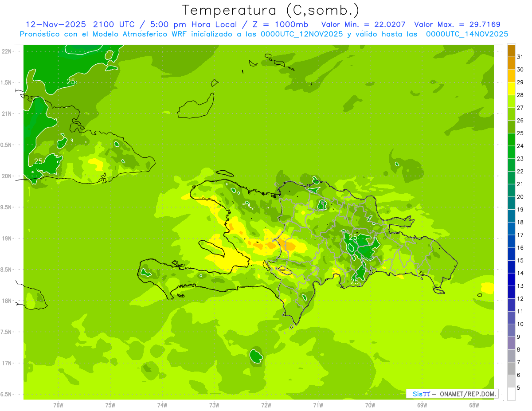Screen dimensions: 532x411
Task: Click the "7.5N" latitude axis label
Action: (x=6, y=332)
